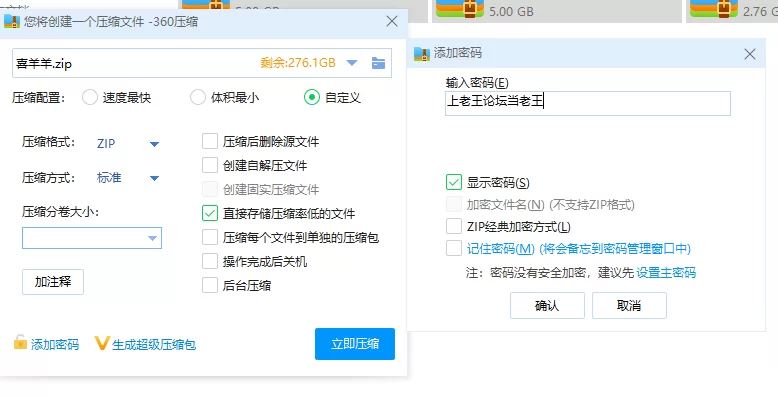Click the 360压缩 title bar app icon
The width and height of the screenshot is (778, 398).
pos(12,22)
